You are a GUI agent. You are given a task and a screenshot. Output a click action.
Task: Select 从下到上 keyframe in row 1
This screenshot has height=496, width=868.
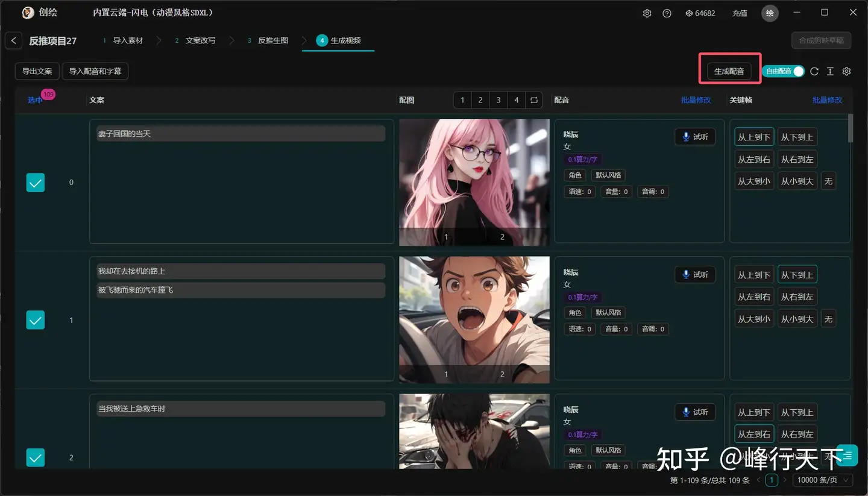(x=797, y=274)
